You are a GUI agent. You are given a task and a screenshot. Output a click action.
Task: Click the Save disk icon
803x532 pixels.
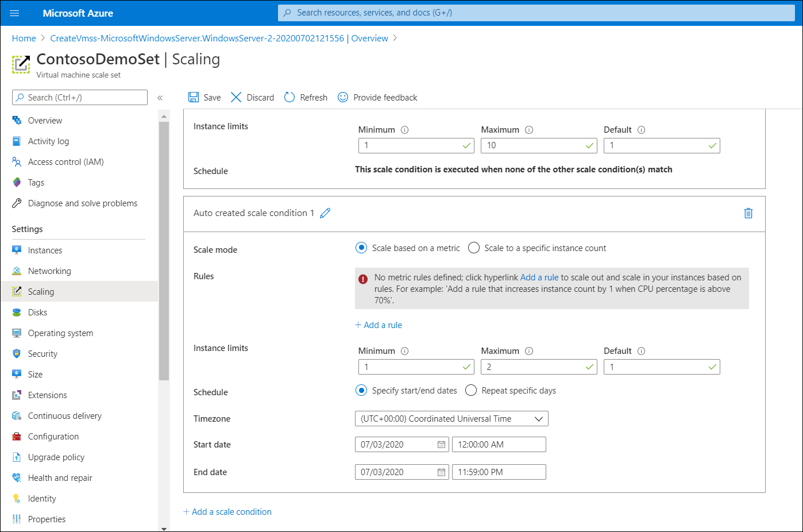194,97
